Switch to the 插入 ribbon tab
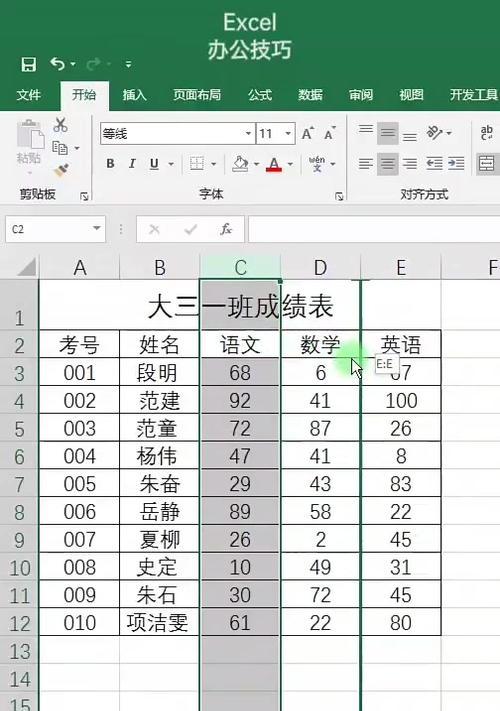 [x=135, y=95]
